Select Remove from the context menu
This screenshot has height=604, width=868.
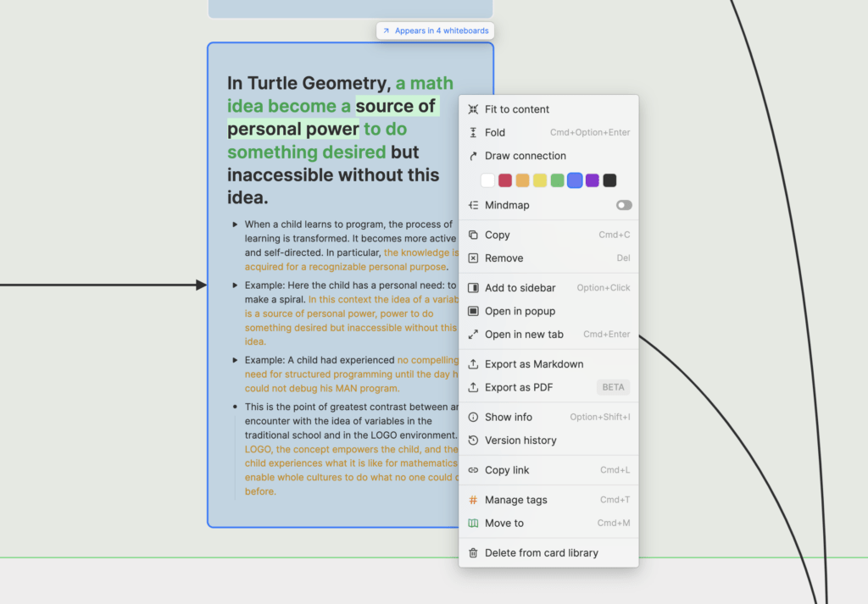point(548,258)
